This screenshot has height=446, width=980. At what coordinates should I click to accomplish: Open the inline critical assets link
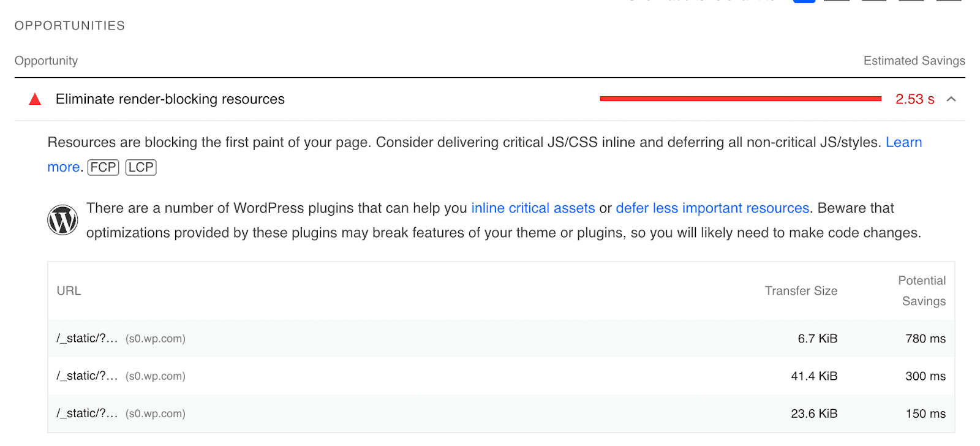point(533,208)
